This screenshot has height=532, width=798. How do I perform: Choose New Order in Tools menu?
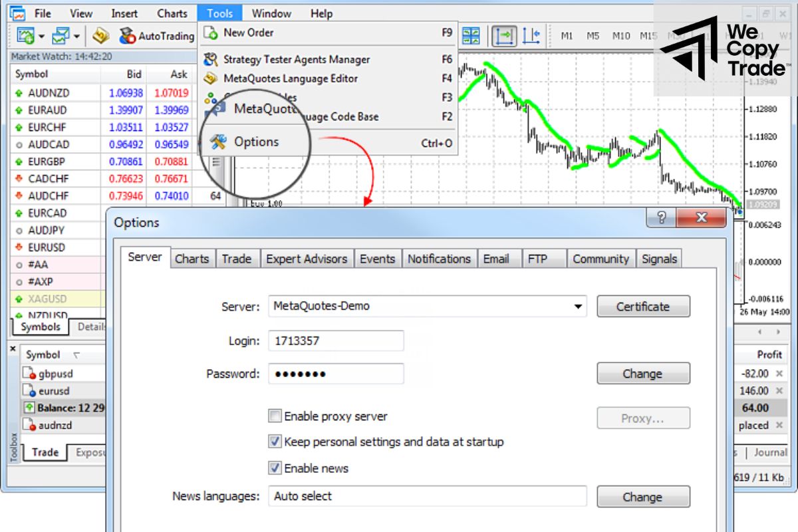tap(248, 32)
